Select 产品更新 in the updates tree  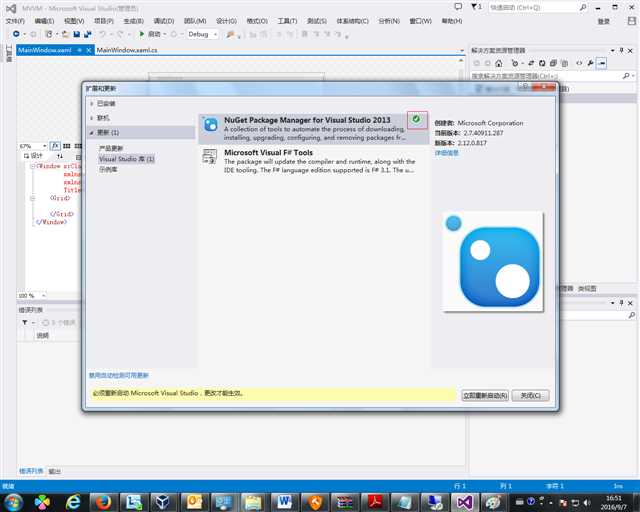pyautogui.click(x=111, y=148)
